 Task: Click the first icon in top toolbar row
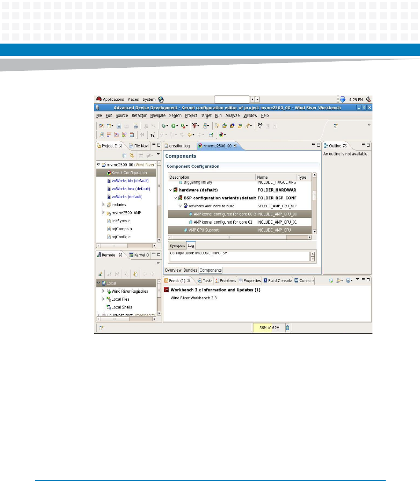pyautogui.click(x=101, y=126)
